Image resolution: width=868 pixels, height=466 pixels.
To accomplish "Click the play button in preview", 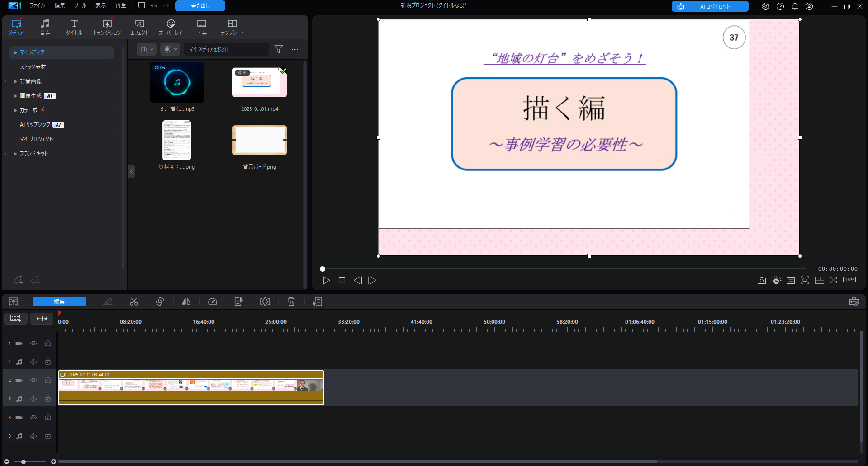I will tap(326, 280).
